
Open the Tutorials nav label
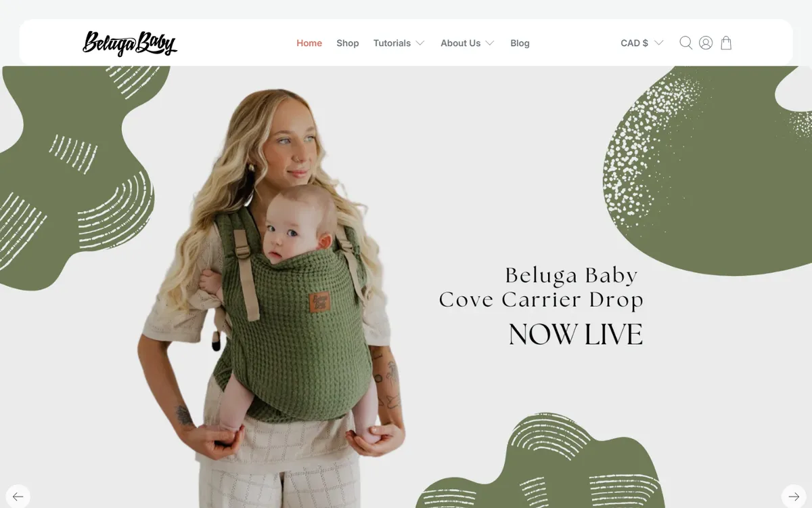(x=392, y=43)
